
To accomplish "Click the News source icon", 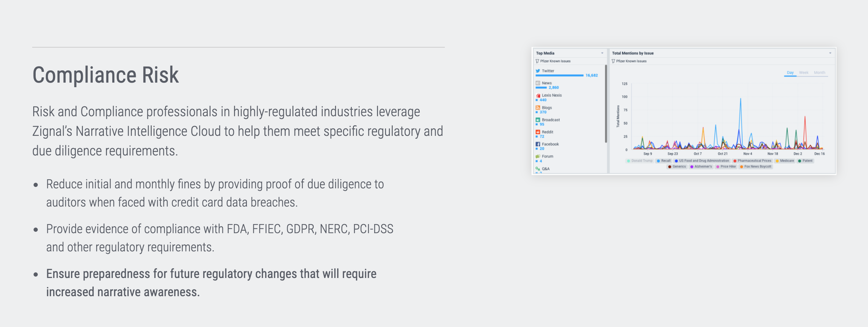I will (538, 83).
